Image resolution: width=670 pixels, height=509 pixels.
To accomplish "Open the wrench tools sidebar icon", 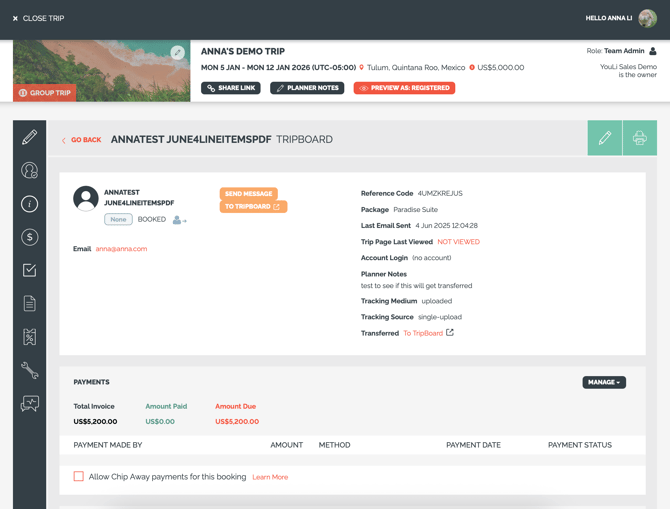I will coord(29,370).
